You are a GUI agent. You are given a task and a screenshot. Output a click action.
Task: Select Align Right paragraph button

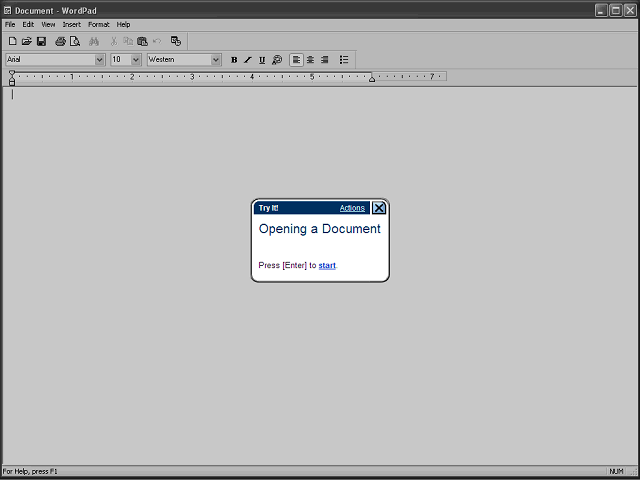[324, 60]
